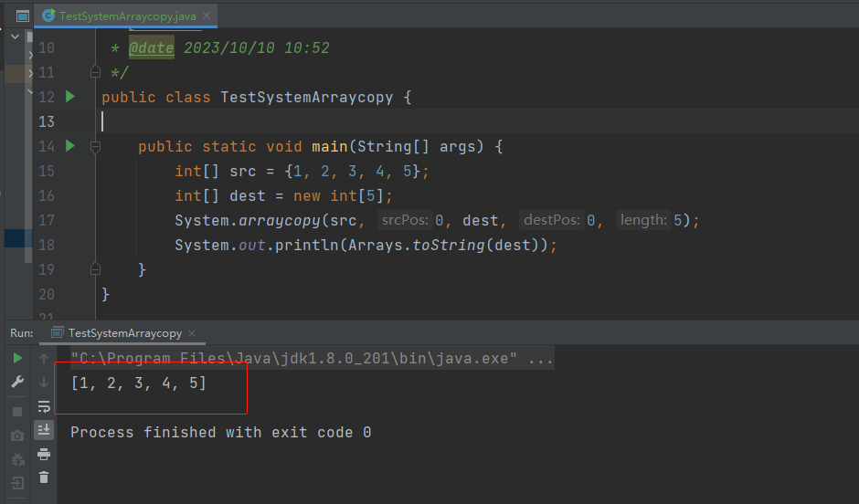859x504 pixels.
Task: Expand the tree chevron beside line 10
Action: pyautogui.click(x=31, y=55)
